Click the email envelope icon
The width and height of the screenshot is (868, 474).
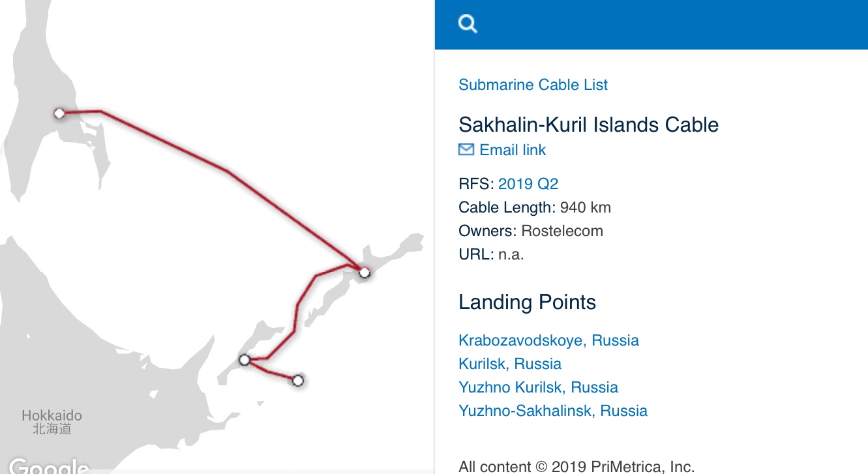[466, 150]
